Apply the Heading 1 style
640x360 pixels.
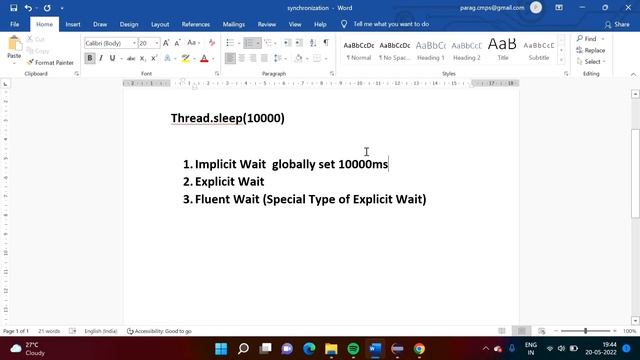point(431,51)
